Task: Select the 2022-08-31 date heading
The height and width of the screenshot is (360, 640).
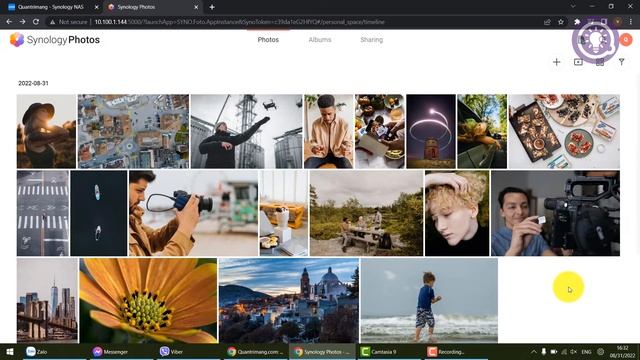Action: pyautogui.click(x=33, y=83)
